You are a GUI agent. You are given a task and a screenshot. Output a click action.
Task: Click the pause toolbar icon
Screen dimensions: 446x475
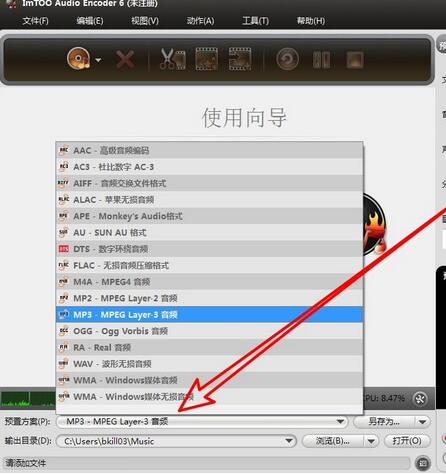click(x=322, y=60)
